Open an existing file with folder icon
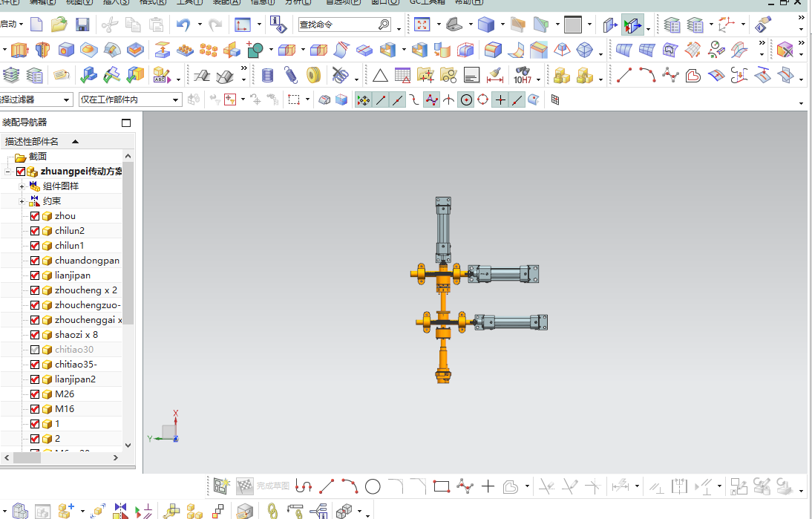 [x=59, y=25]
